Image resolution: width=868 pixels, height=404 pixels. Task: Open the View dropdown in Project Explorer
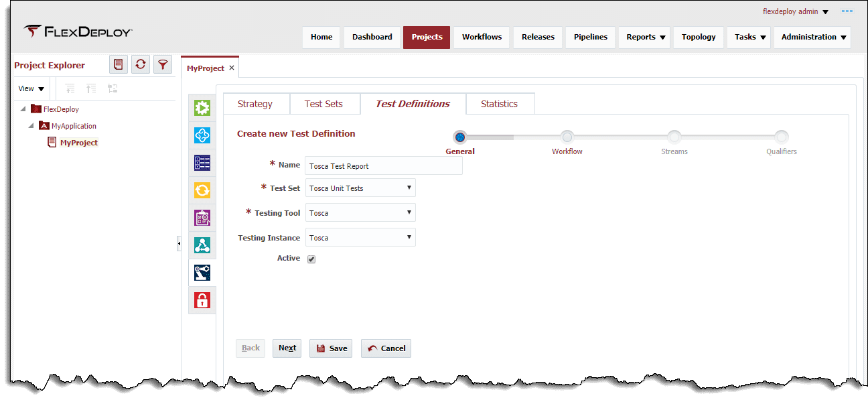pyautogui.click(x=31, y=88)
